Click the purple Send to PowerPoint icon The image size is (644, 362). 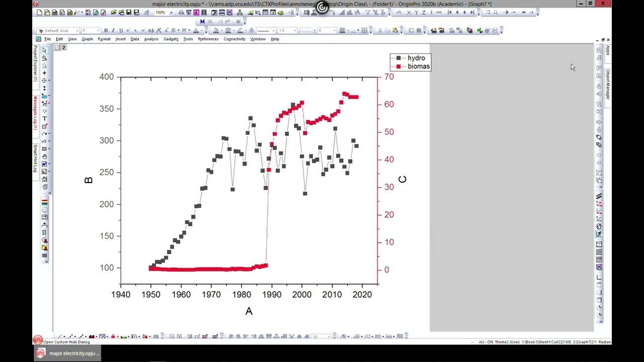coord(196,12)
